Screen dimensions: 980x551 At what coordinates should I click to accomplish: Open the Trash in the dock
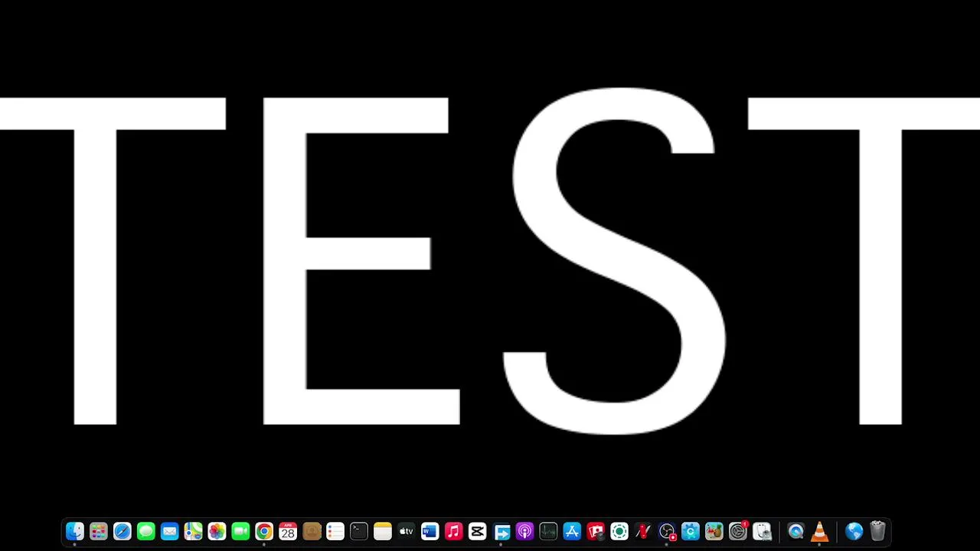coord(878,531)
